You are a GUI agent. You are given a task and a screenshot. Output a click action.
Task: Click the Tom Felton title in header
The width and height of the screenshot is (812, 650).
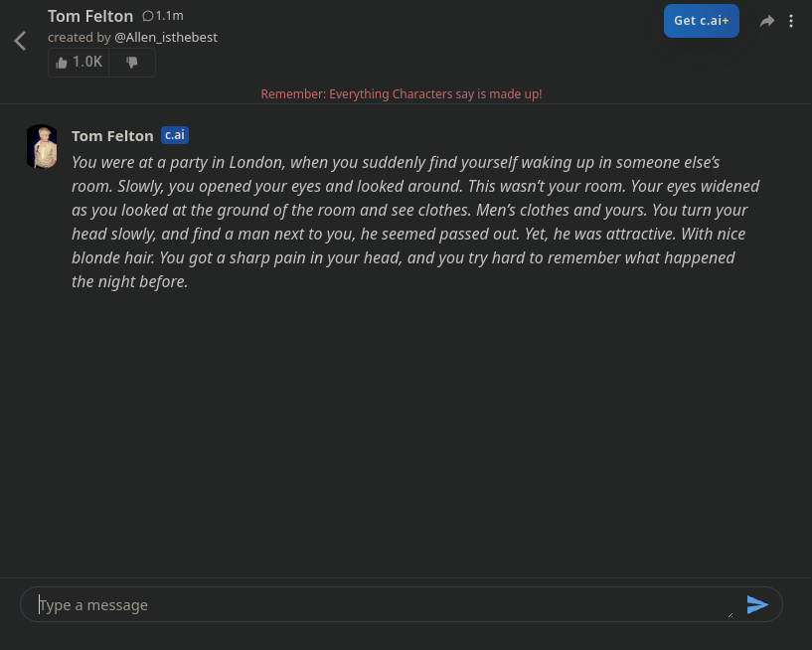(90, 16)
